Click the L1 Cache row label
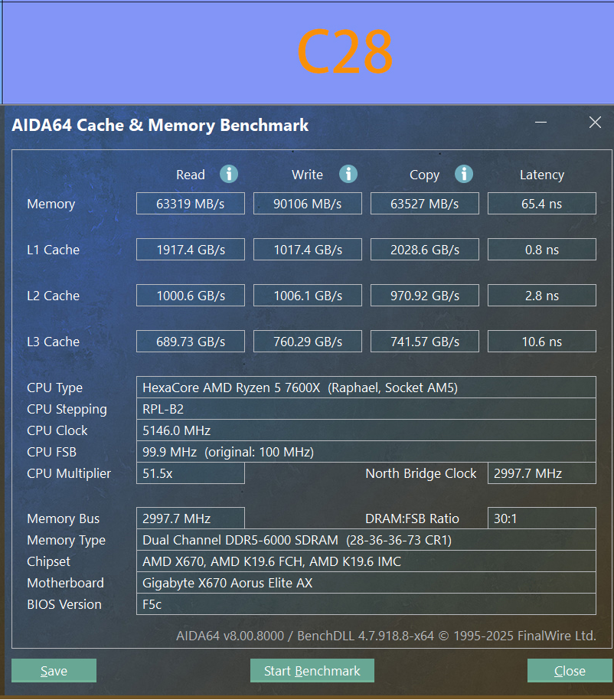The width and height of the screenshot is (614, 700). (x=53, y=250)
